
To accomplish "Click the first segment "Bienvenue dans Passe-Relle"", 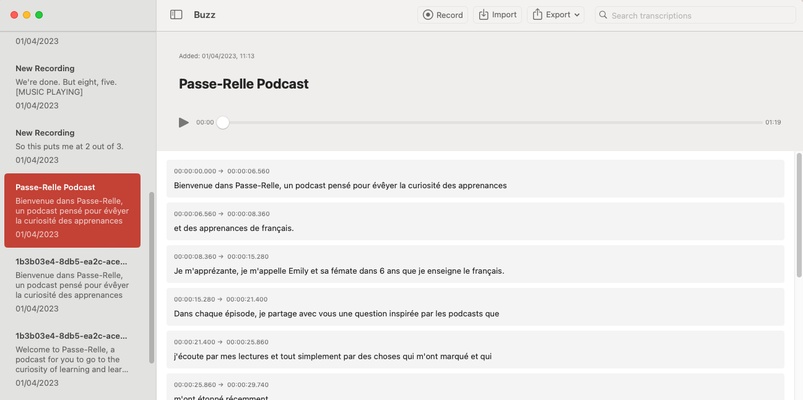I will tap(475, 179).
